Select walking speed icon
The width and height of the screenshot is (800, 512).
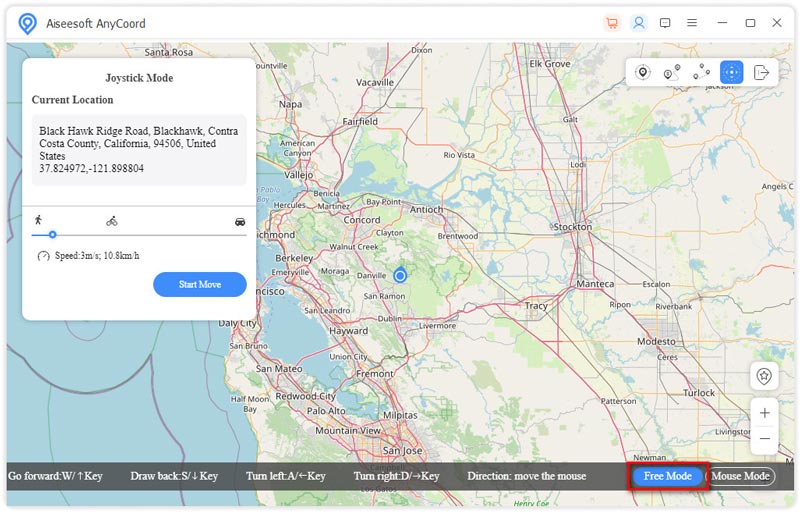coord(38,220)
